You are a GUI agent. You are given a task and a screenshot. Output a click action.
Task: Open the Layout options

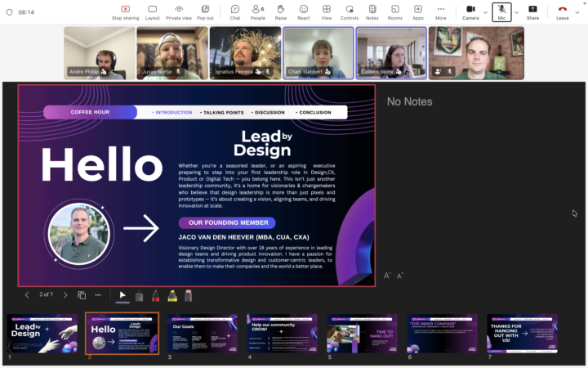tap(152, 12)
